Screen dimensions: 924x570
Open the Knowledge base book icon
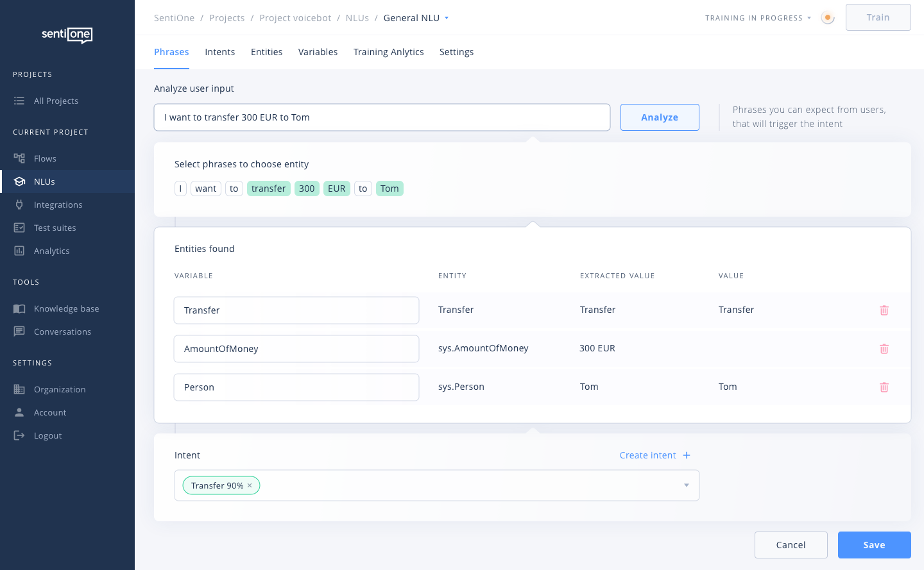[x=19, y=308]
